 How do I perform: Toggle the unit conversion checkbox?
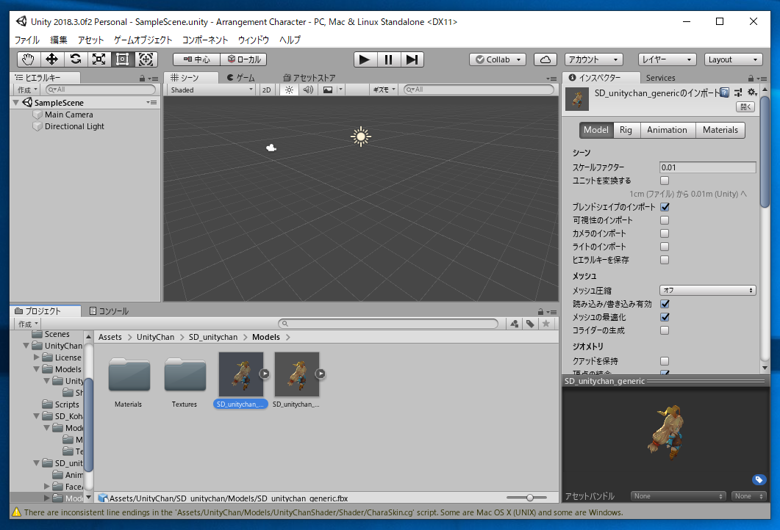click(x=665, y=181)
